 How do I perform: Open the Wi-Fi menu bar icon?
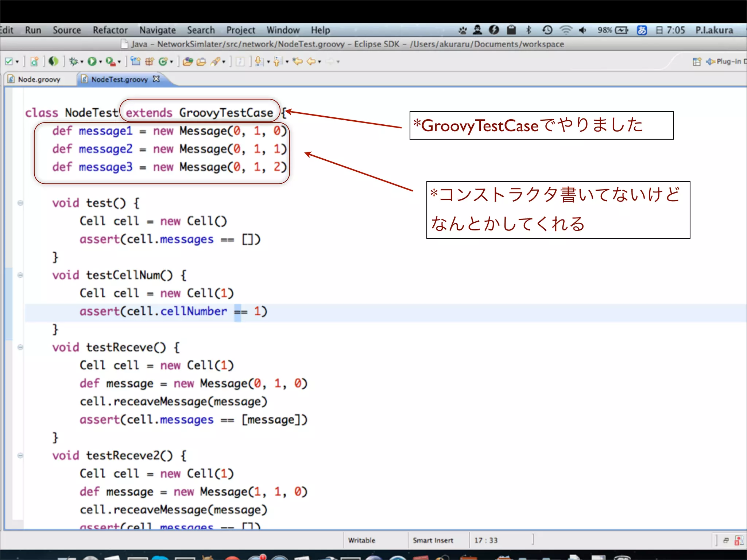point(566,30)
